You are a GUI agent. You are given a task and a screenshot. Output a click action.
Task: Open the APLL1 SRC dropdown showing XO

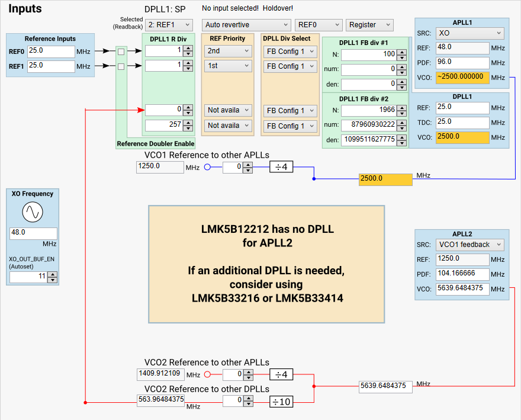coord(469,33)
